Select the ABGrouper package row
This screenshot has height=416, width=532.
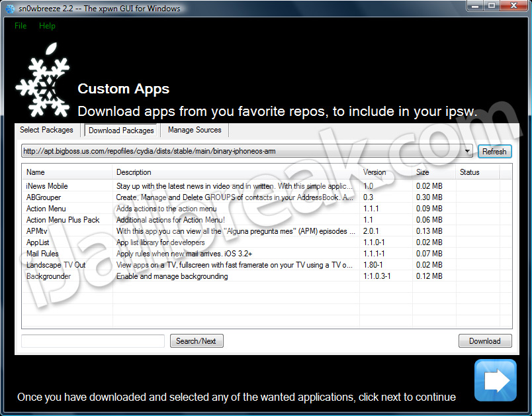pos(267,197)
